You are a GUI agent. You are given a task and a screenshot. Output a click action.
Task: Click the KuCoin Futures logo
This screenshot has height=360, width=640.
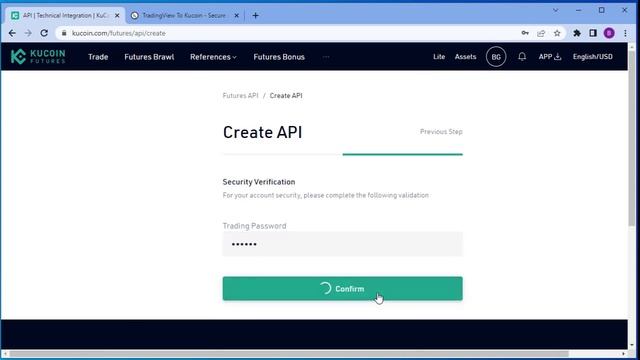point(38,57)
